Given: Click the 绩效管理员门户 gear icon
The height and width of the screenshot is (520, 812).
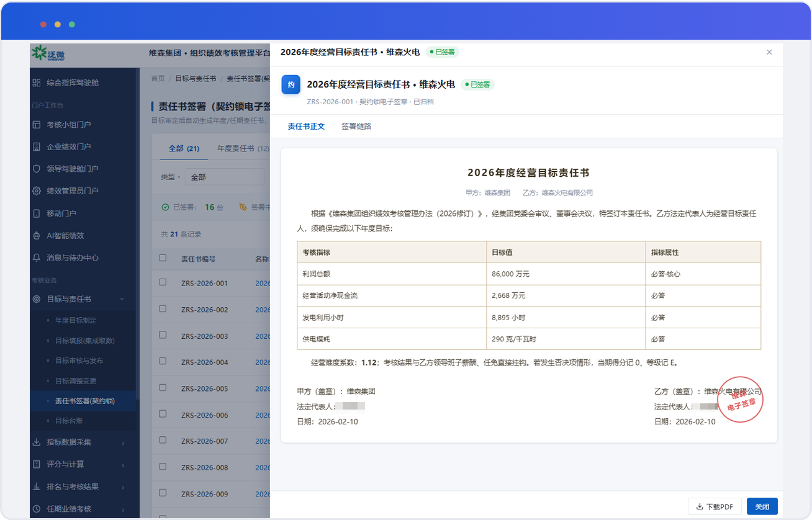Looking at the screenshot, I should point(37,191).
